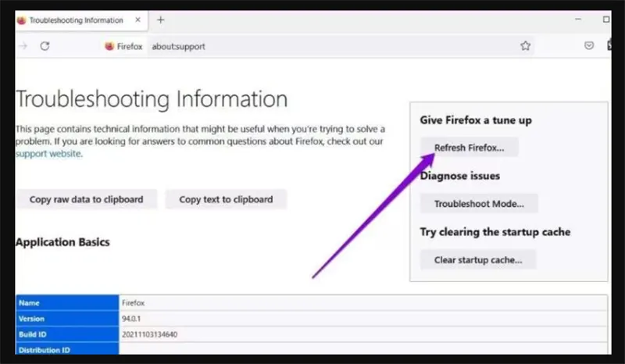Screen dimensions: 625x364
Task: Close the Troubleshooting Information tab
Action: (x=138, y=20)
